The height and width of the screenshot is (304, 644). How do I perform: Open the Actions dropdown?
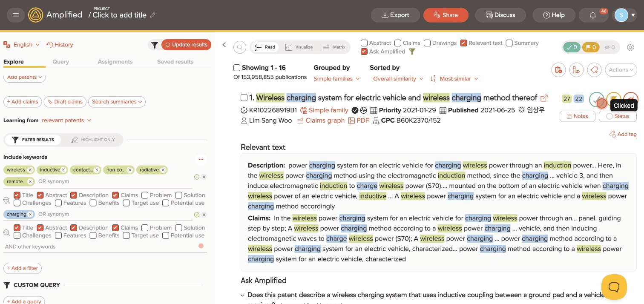pos(621,70)
